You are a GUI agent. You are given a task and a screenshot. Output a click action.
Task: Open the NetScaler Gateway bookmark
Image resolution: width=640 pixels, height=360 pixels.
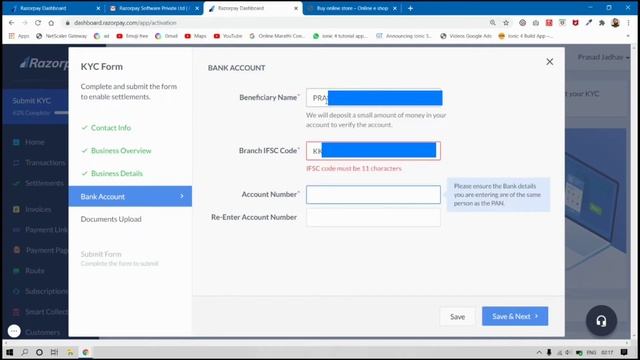click(x=62, y=36)
